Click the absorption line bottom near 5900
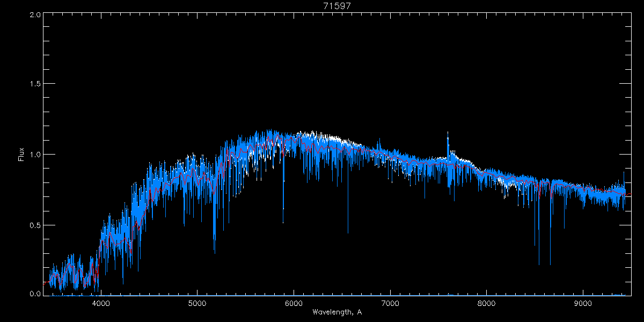The width and height of the screenshot is (644, 322). (283, 223)
